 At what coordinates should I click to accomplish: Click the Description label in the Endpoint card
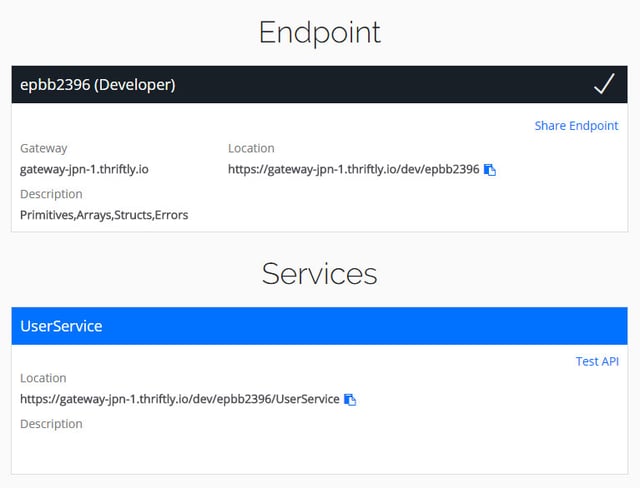51,194
